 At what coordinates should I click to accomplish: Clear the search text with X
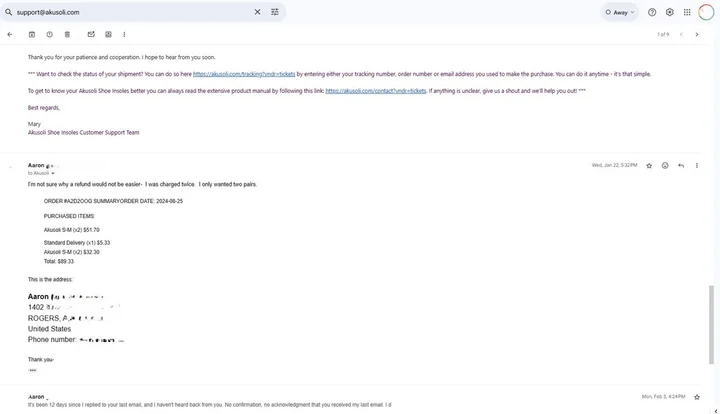click(257, 12)
